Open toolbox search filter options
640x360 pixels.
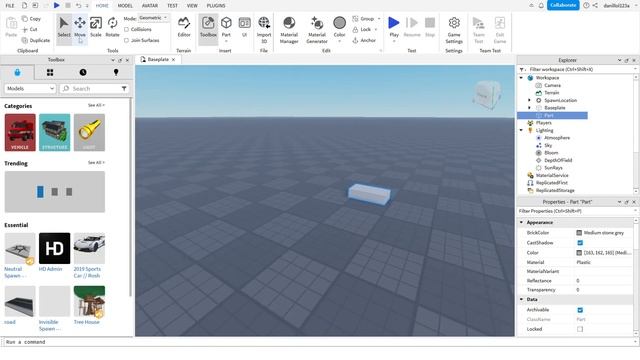coord(124,89)
